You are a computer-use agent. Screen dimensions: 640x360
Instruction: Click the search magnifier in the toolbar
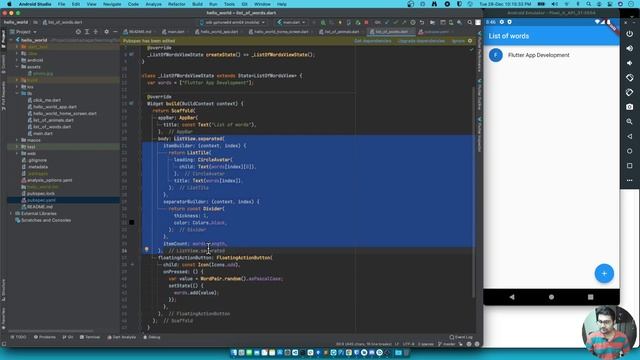[x=469, y=22]
